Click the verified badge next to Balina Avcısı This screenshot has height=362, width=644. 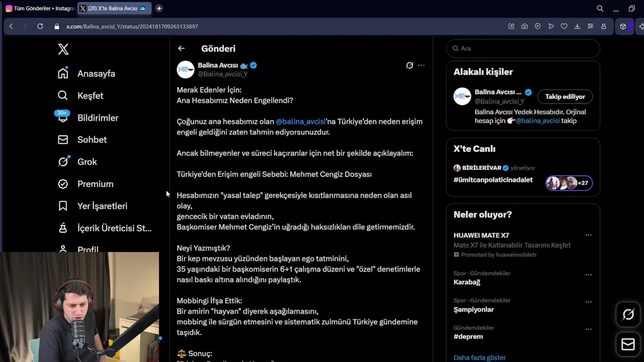(x=254, y=65)
